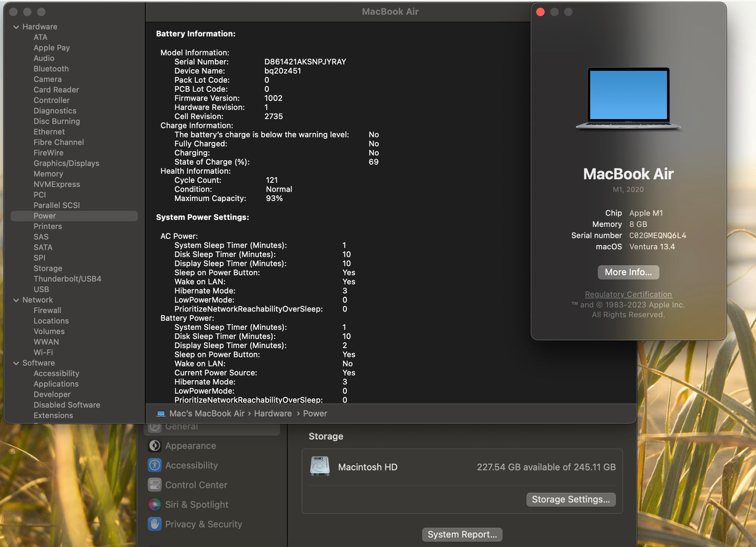Image resolution: width=756 pixels, height=547 pixels.
Task: Click the Siri & Spotlight icon
Action: (x=154, y=505)
